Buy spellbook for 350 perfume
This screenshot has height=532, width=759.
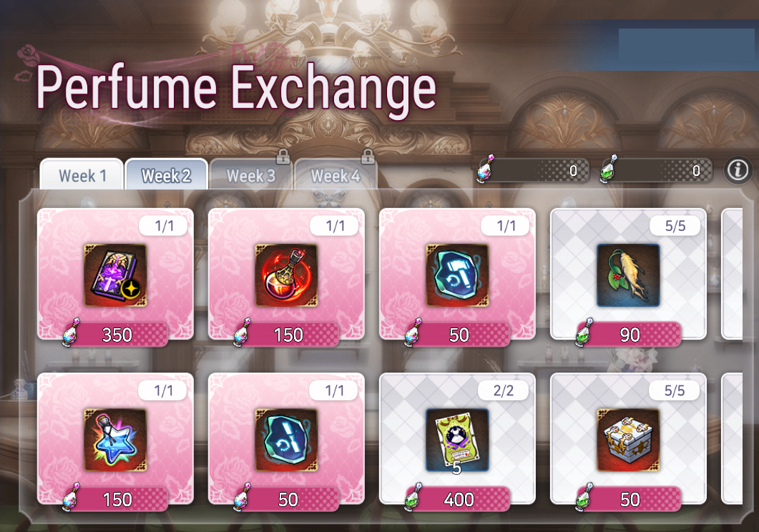116,335
